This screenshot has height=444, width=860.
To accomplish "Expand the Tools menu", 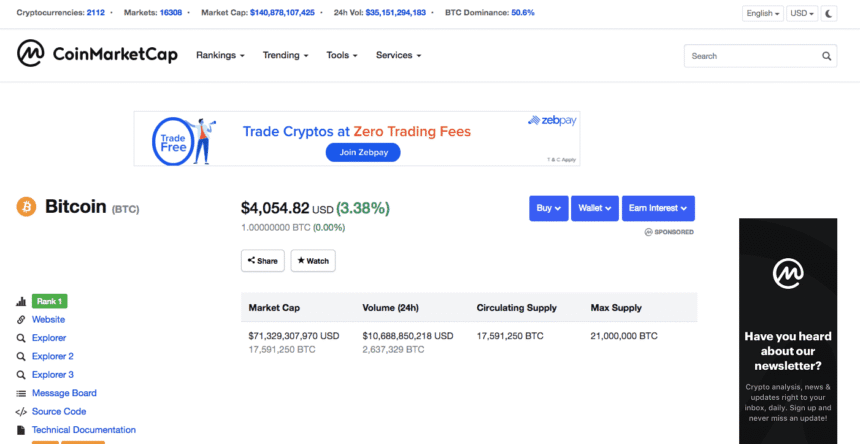I will [x=342, y=55].
